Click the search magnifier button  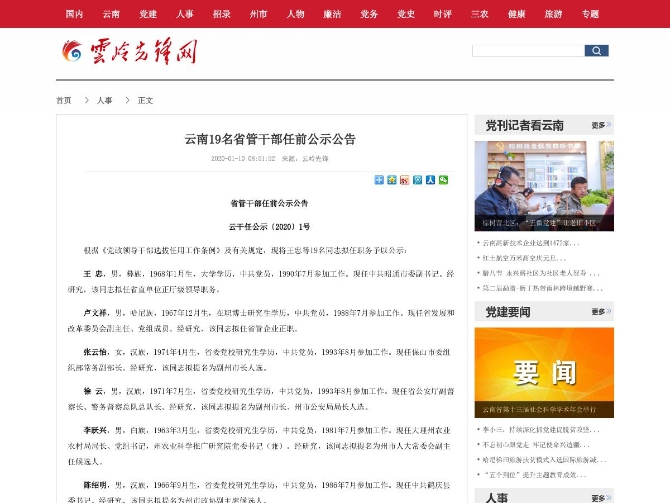[597, 51]
